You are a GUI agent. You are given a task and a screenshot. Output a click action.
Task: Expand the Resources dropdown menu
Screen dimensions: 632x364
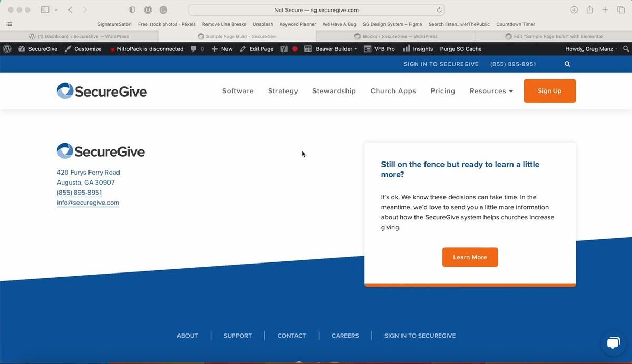tap(491, 91)
